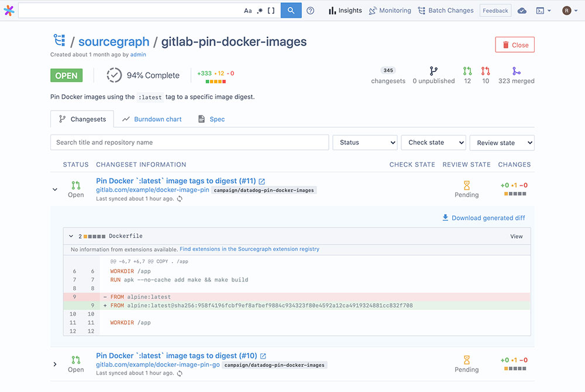Click the blue search magnifier button
585x392 pixels.
291,11
